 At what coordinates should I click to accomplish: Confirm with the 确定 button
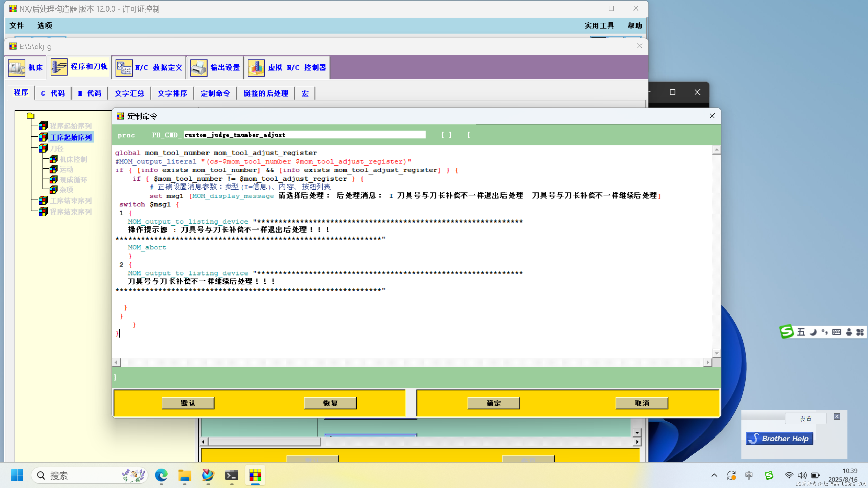coord(493,403)
